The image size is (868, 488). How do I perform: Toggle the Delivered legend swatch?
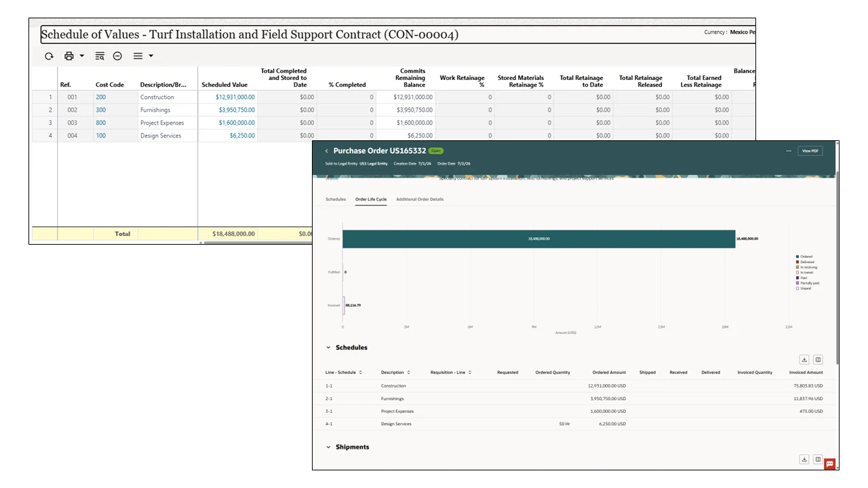click(x=797, y=262)
